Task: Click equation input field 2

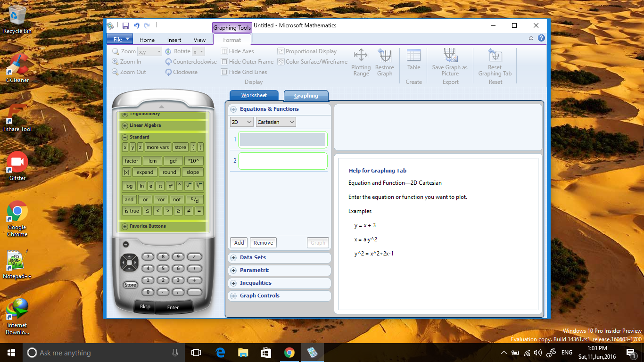Action: pyautogui.click(x=282, y=161)
